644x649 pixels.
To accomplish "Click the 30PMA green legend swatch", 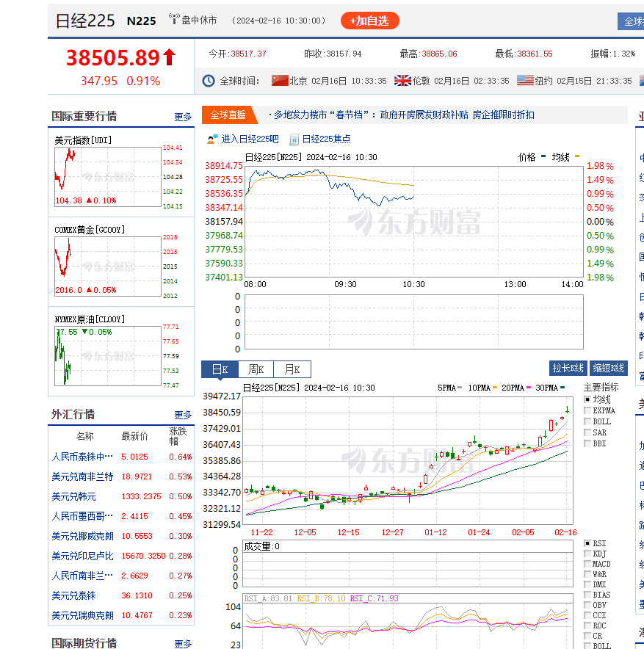I will point(562,388).
